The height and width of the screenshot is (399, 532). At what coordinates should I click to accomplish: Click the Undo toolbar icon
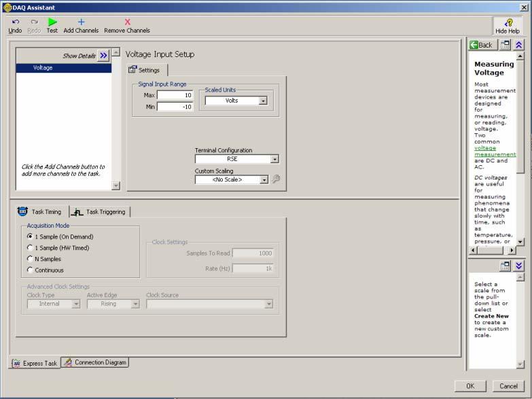[x=15, y=22]
